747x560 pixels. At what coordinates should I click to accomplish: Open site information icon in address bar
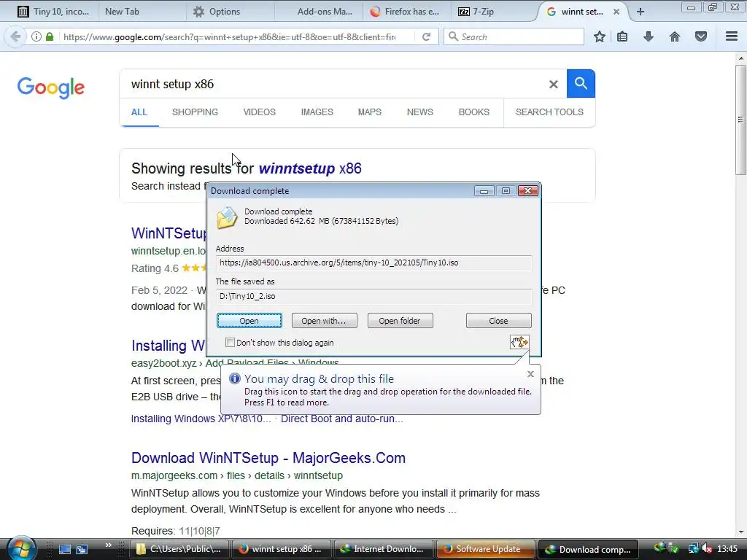(36, 36)
